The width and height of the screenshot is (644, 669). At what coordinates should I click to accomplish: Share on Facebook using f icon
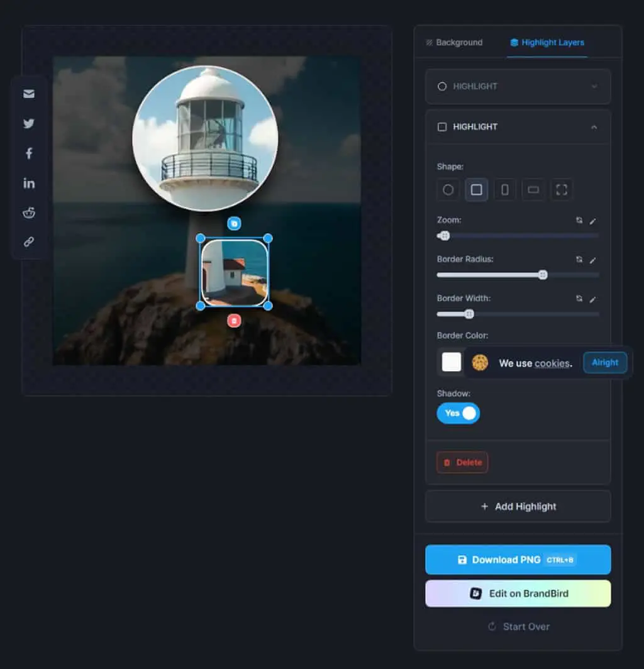coord(29,153)
